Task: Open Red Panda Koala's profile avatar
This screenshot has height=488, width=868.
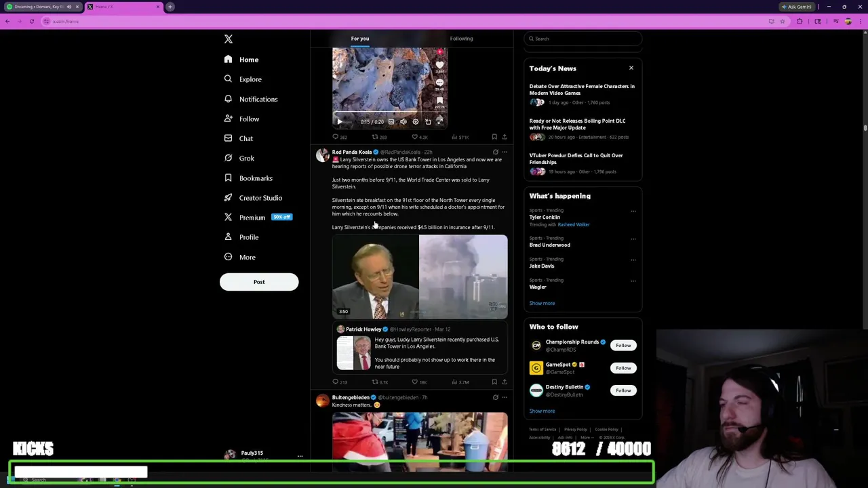Action: 322,155
